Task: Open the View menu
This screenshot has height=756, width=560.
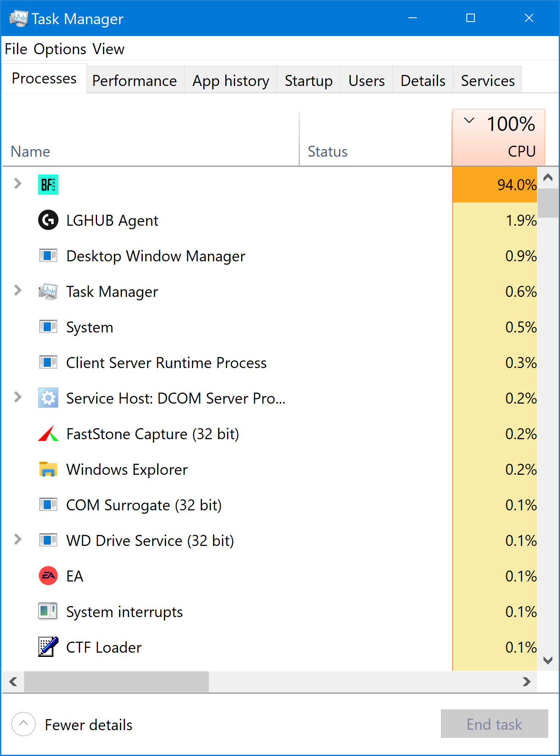Action: 108,49
